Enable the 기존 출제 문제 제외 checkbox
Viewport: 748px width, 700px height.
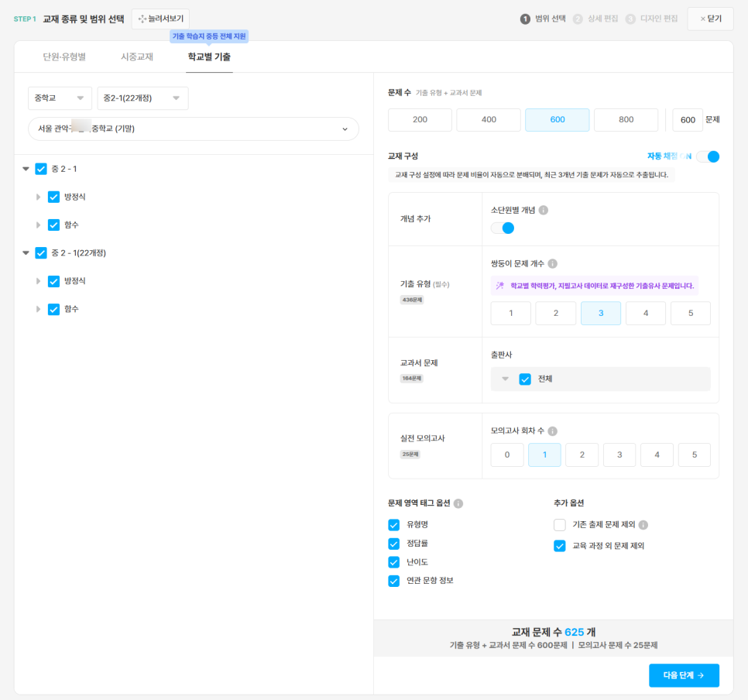[x=560, y=525]
